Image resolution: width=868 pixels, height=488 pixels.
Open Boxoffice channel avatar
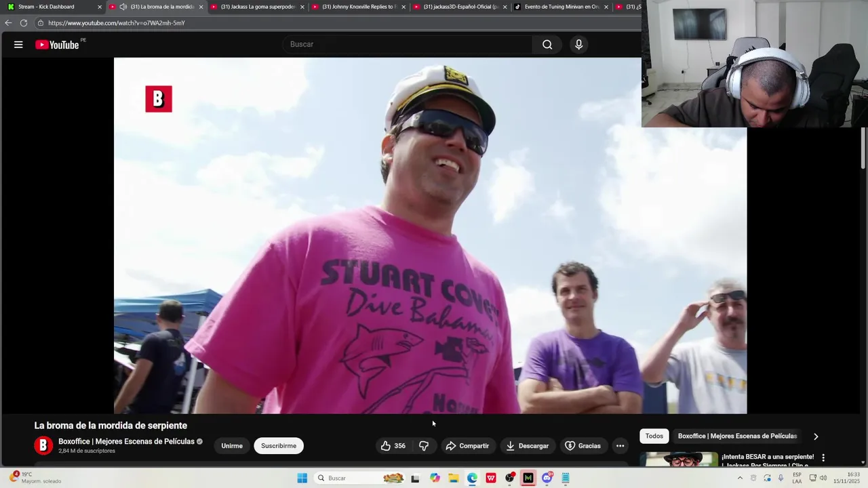pyautogui.click(x=43, y=446)
